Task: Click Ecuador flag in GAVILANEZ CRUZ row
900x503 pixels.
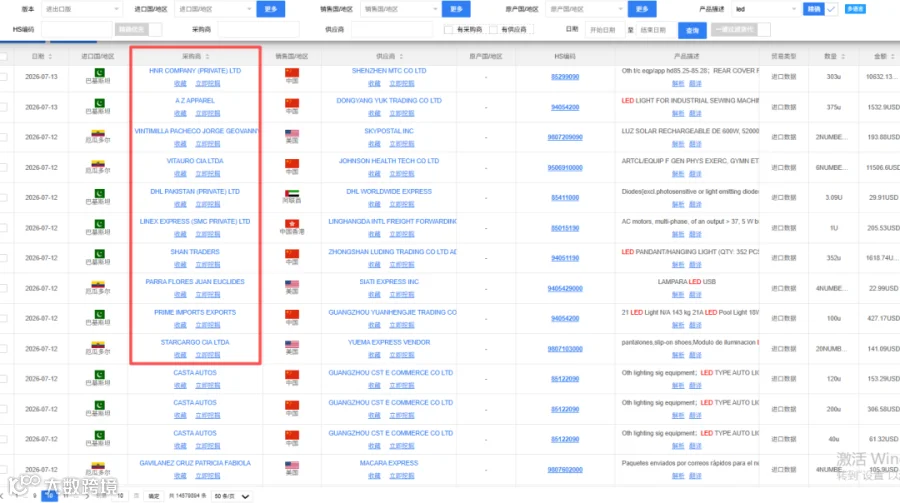Action: 98,465
